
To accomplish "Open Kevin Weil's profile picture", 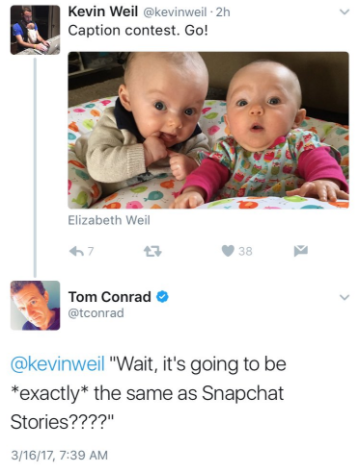I will (x=35, y=30).
